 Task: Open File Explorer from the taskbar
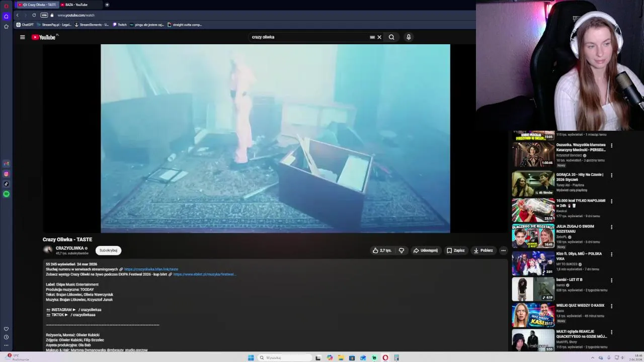341,358
